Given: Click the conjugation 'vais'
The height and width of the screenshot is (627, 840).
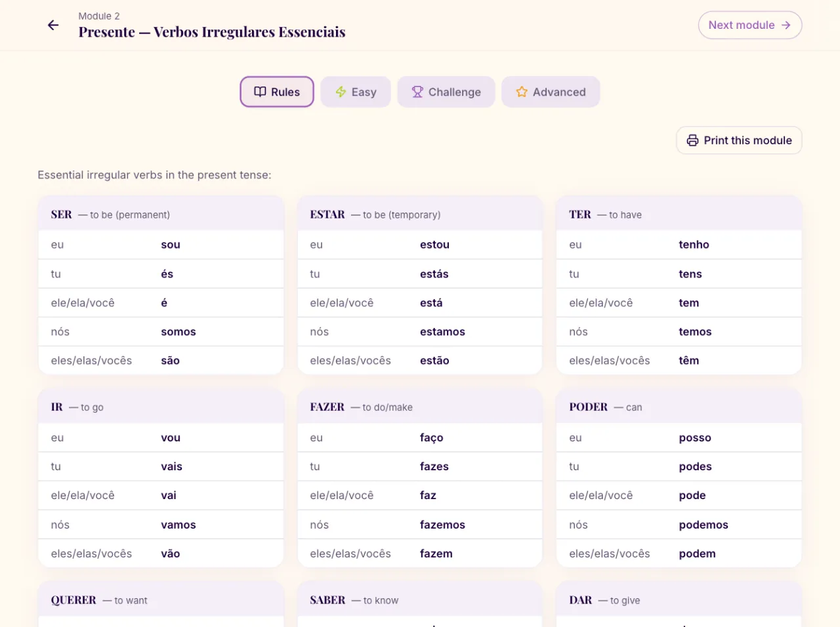Looking at the screenshot, I should pos(172,467).
